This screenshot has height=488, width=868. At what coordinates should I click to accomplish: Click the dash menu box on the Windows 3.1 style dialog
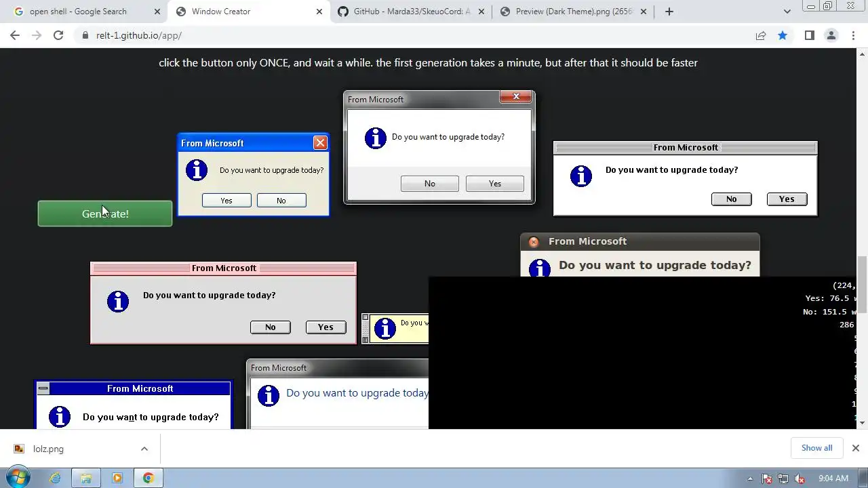(43, 388)
